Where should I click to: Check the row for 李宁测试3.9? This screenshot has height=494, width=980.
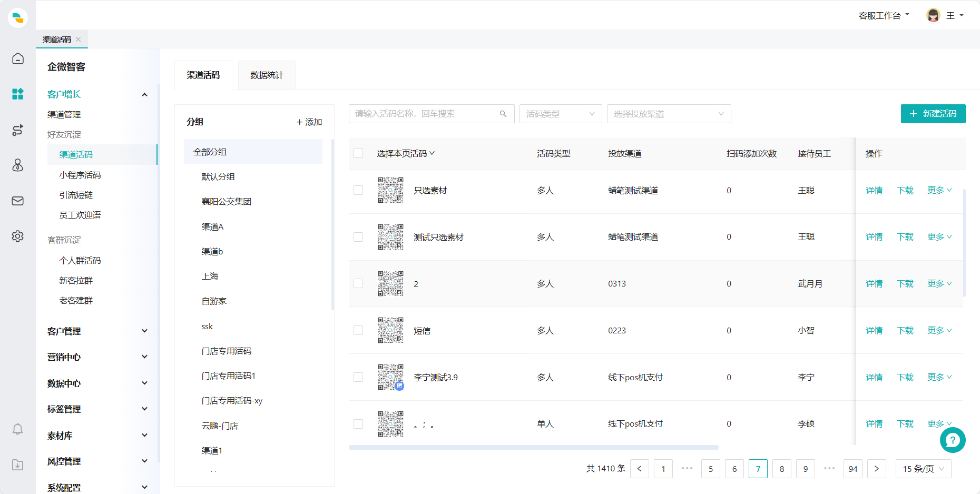pos(358,377)
